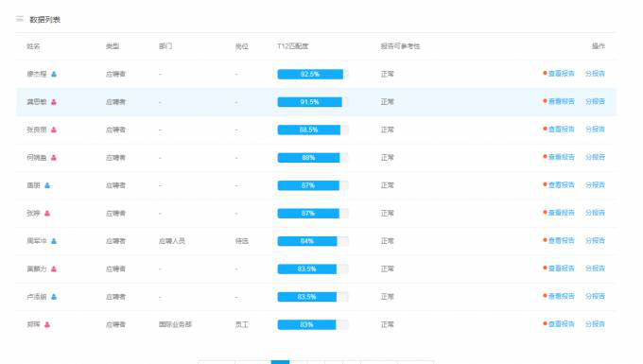Click the 岗位 column header
Image resolution: width=643 pixels, height=364 pixels.
[x=241, y=46]
